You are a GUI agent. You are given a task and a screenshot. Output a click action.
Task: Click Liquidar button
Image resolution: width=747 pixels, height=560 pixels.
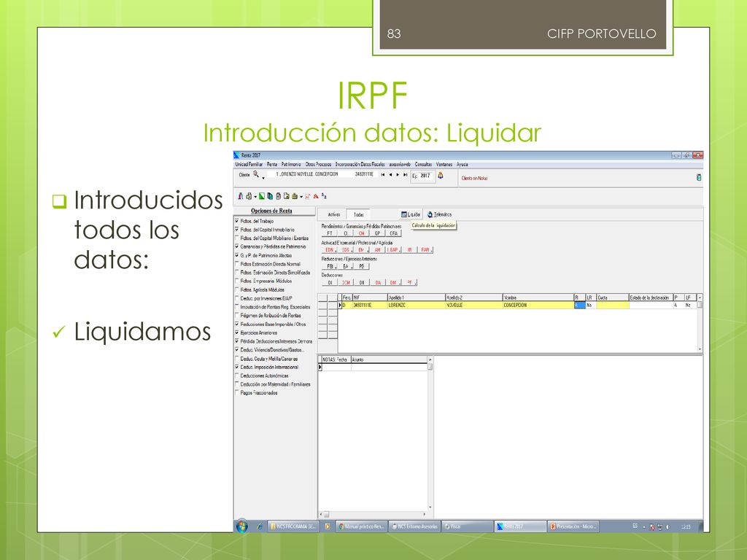point(411,214)
